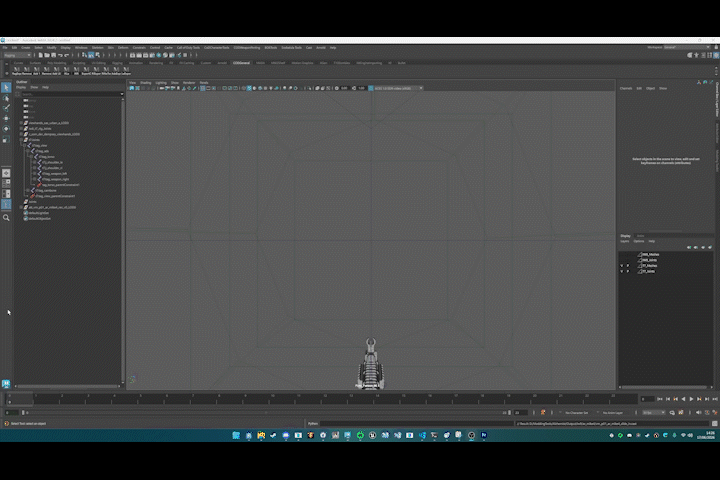Go to start of playback range
This screenshot has height=480, width=720.
(x=660, y=399)
